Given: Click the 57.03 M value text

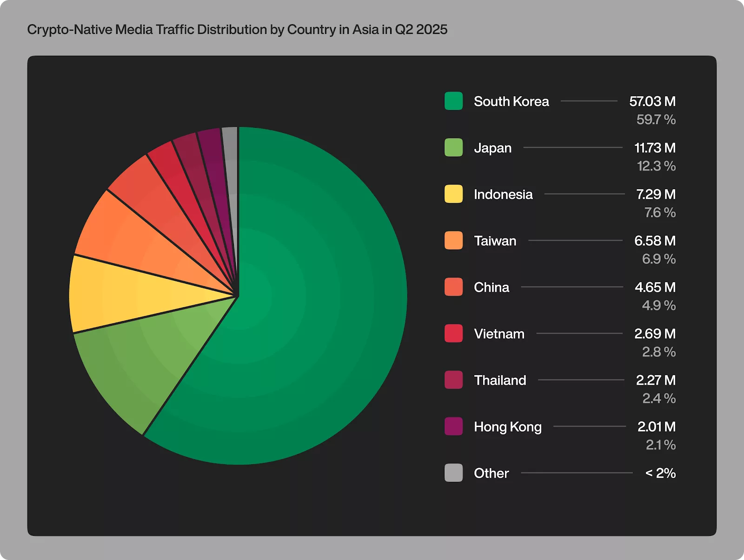Looking at the screenshot, I should (653, 101).
